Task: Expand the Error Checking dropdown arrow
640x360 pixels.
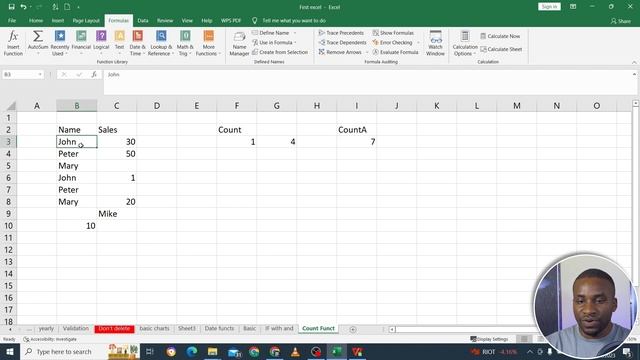Action: (x=418, y=42)
